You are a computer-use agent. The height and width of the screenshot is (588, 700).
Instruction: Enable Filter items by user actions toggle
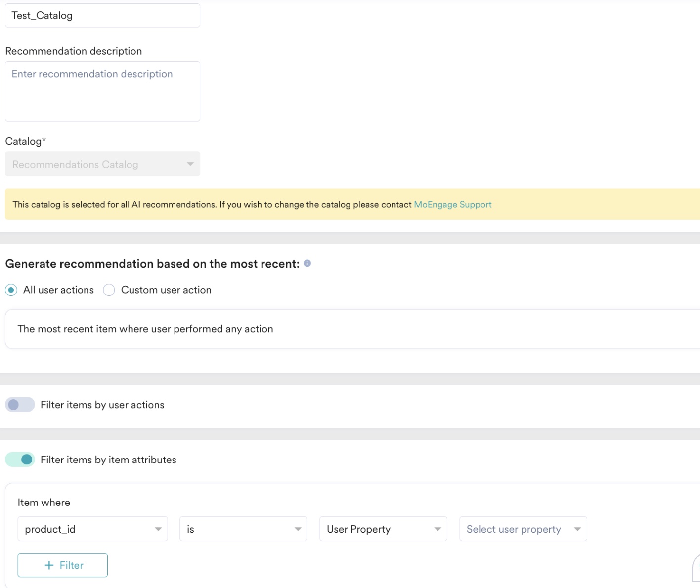coord(20,405)
